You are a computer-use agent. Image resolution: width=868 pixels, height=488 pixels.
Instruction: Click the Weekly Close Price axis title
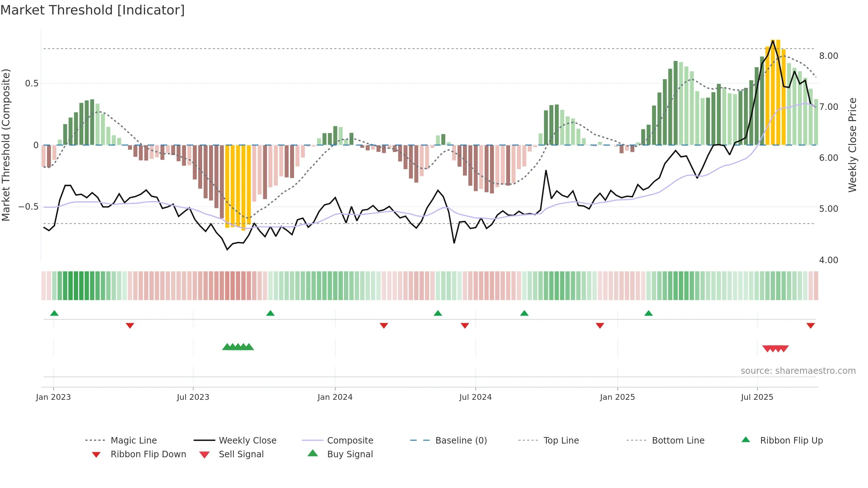852,145
